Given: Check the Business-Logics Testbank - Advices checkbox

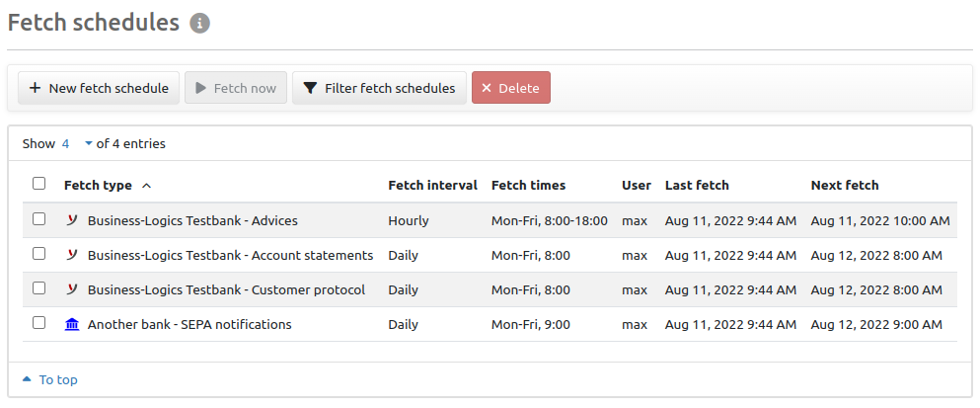Looking at the screenshot, I should (38, 219).
